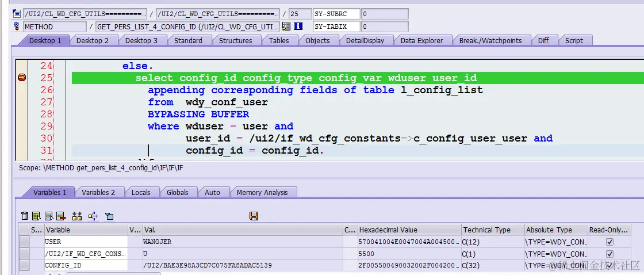Click the Hexadecimal Value column header
644x275 pixels.
pyautogui.click(x=409, y=230)
